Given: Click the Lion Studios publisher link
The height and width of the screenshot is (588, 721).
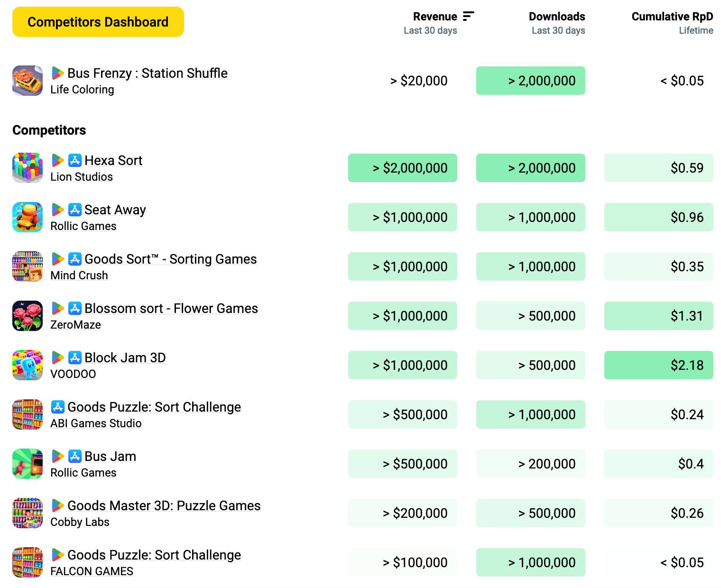Looking at the screenshot, I should 82,177.
